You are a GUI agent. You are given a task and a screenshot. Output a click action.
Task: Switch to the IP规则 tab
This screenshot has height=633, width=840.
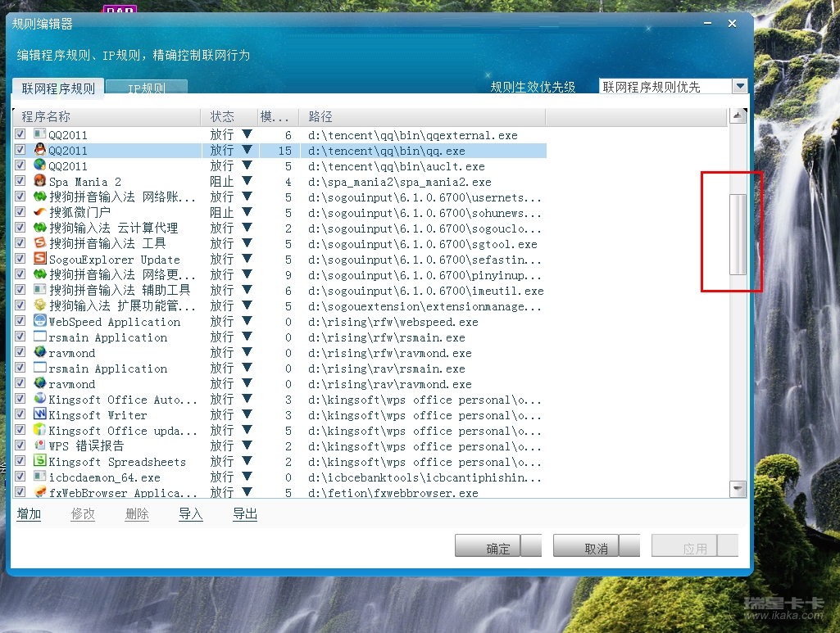pos(146,87)
